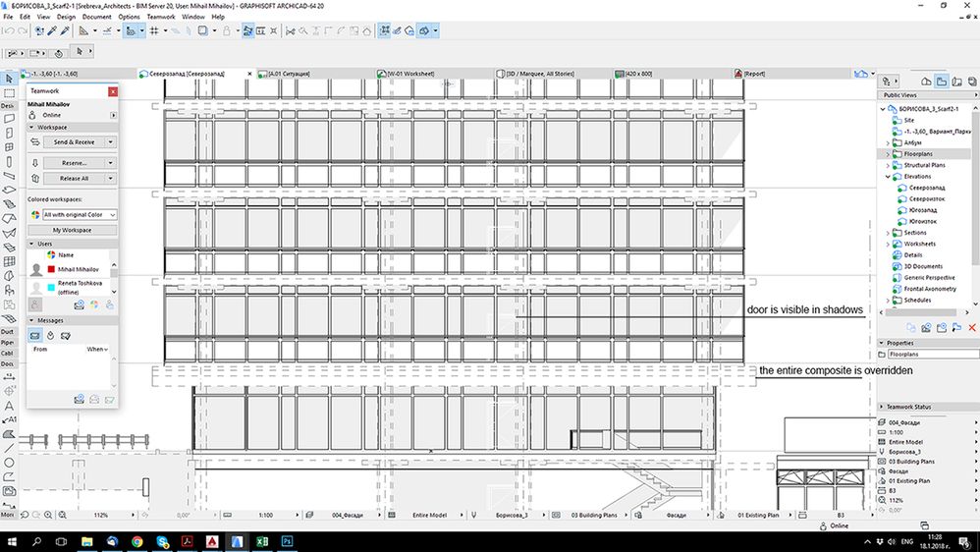Select the Label A1 tool in toolbox
The height and width of the screenshot is (552, 980).
pos(9,419)
